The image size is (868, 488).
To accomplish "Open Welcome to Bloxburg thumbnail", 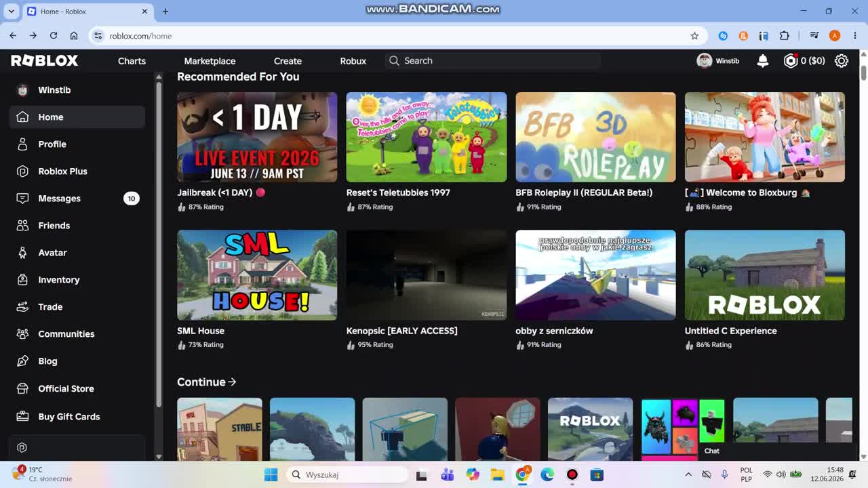I will coord(765,137).
